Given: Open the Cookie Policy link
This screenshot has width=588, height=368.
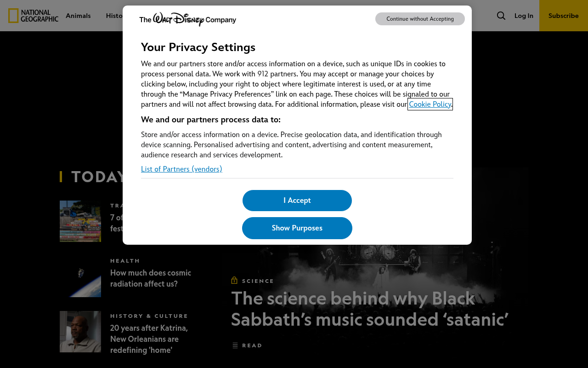Looking at the screenshot, I should pos(430,104).
